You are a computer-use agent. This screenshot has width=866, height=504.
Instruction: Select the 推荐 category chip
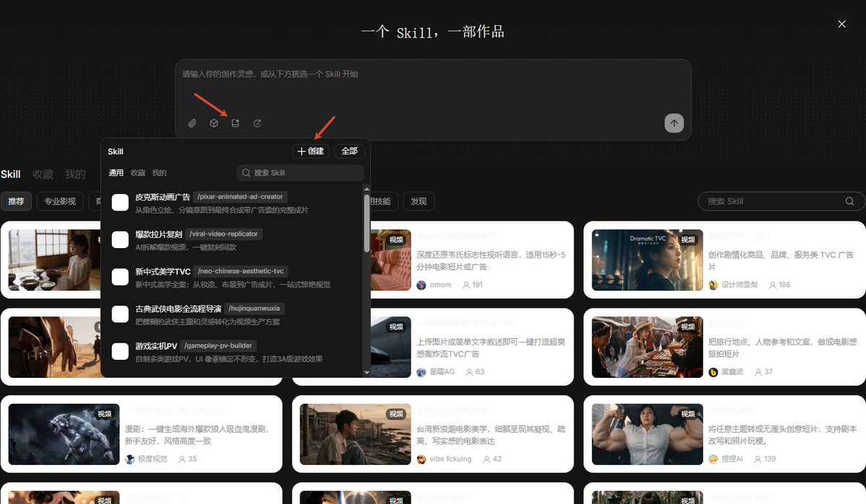tap(16, 201)
